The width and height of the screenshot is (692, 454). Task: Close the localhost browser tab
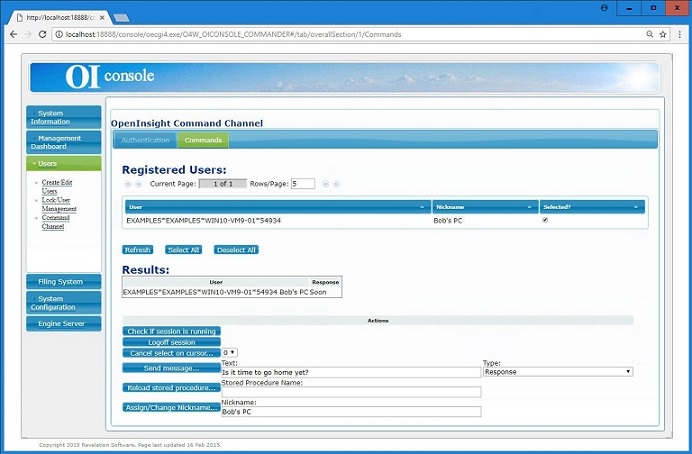102,18
